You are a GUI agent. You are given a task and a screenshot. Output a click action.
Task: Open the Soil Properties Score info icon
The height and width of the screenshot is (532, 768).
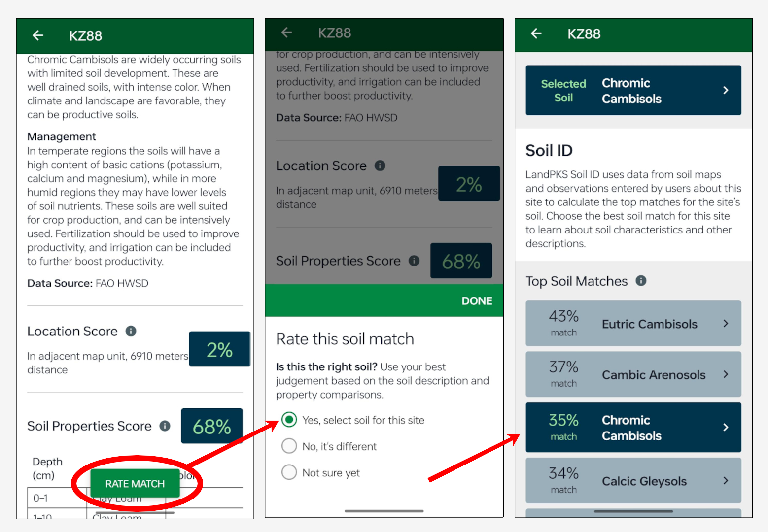click(165, 426)
